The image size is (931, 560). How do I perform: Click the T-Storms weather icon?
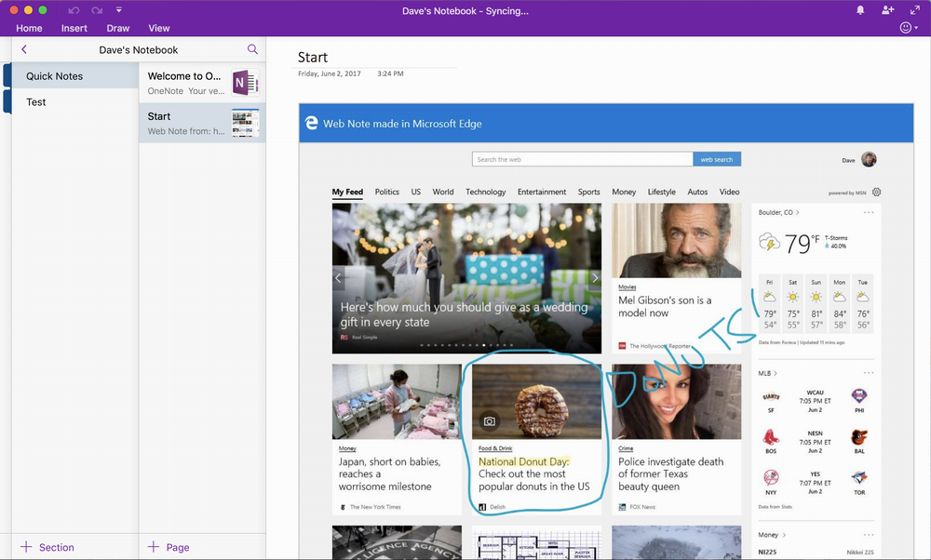click(770, 242)
